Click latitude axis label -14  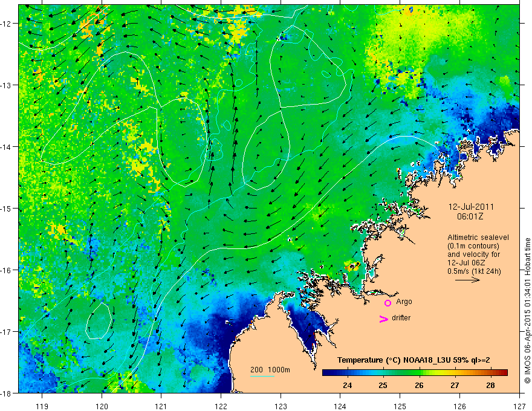(6, 147)
